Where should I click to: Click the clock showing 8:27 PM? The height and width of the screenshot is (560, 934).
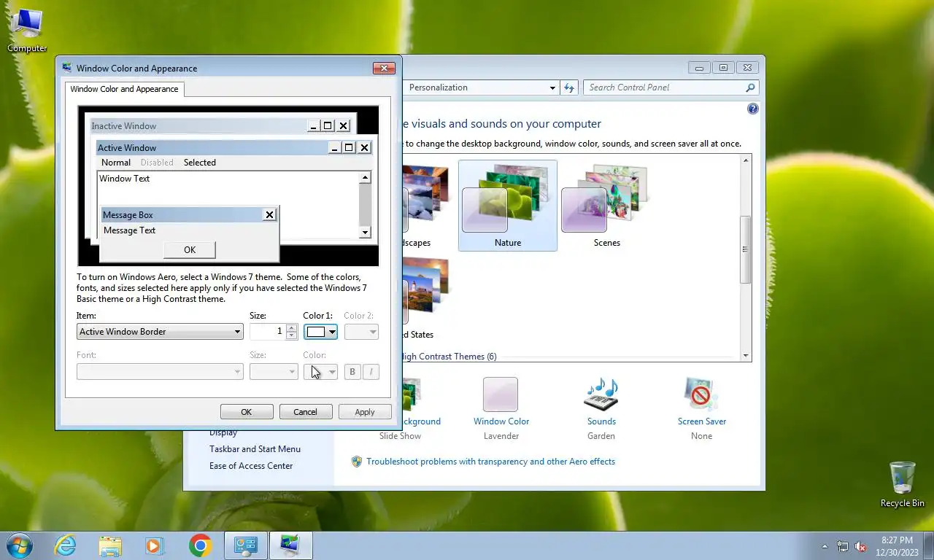tap(897, 540)
